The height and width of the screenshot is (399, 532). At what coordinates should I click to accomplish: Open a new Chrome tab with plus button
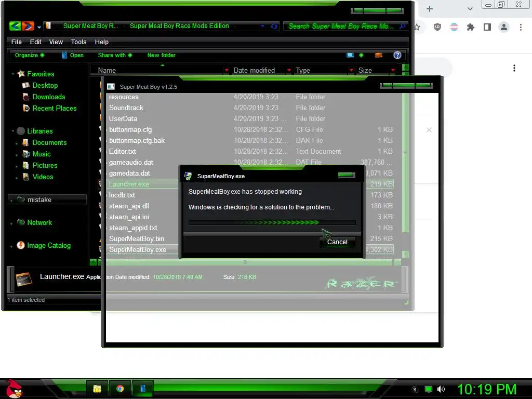pyautogui.click(x=430, y=9)
